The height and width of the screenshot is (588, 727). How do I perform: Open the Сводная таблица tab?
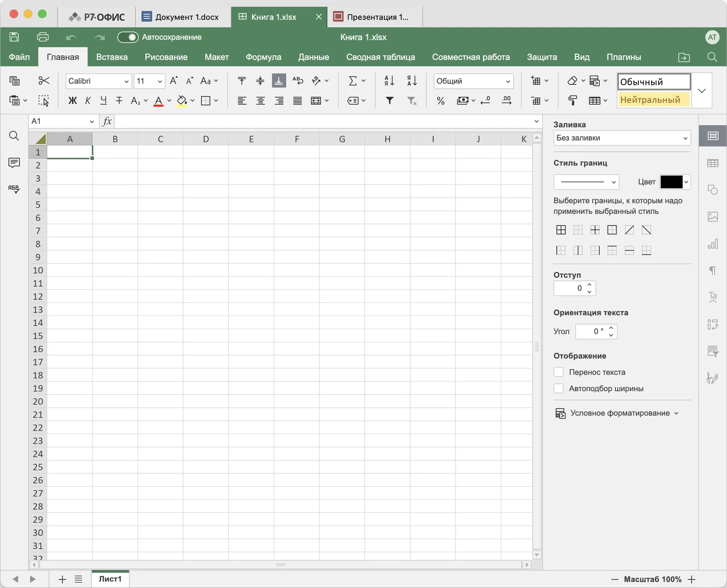coord(380,57)
